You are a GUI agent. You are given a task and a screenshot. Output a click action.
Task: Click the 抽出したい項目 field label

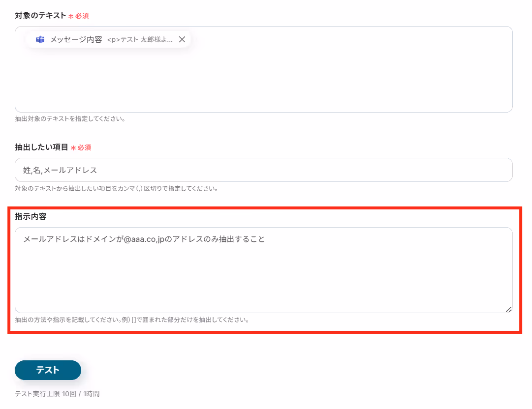tap(41, 147)
